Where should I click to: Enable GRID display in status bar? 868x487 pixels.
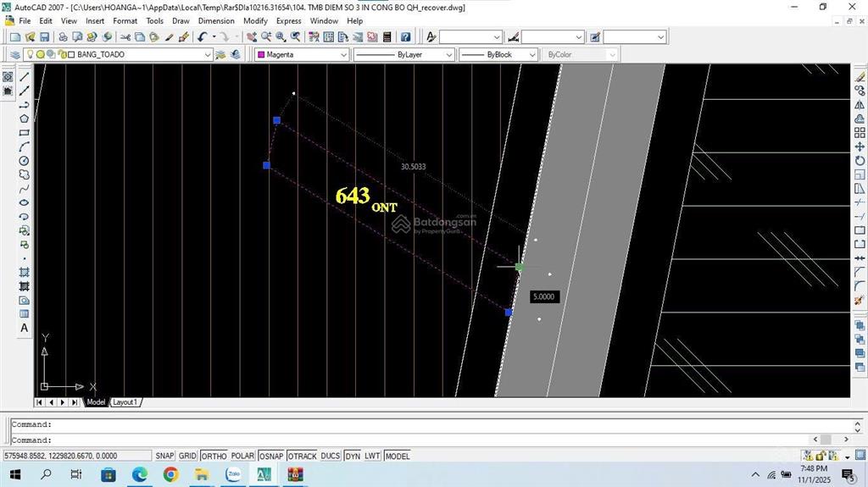coord(187,456)
